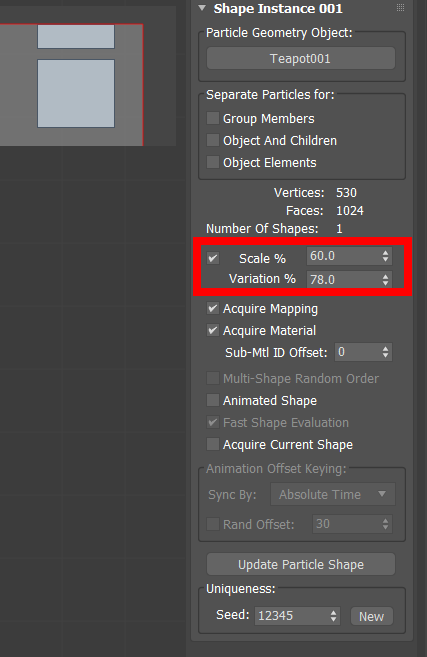Image resolution: width=427 pixels, height=657 pixels.
Task: Click the Teapot001 geometry object button
Action: click(300, 58)
